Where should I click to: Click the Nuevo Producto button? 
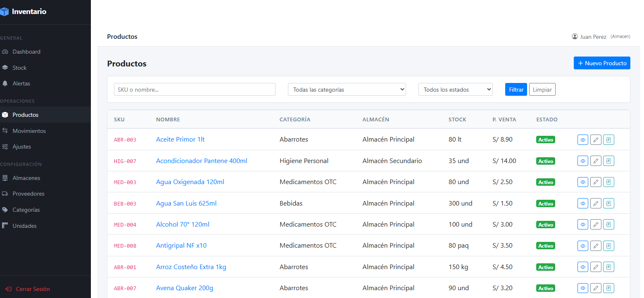601,63
